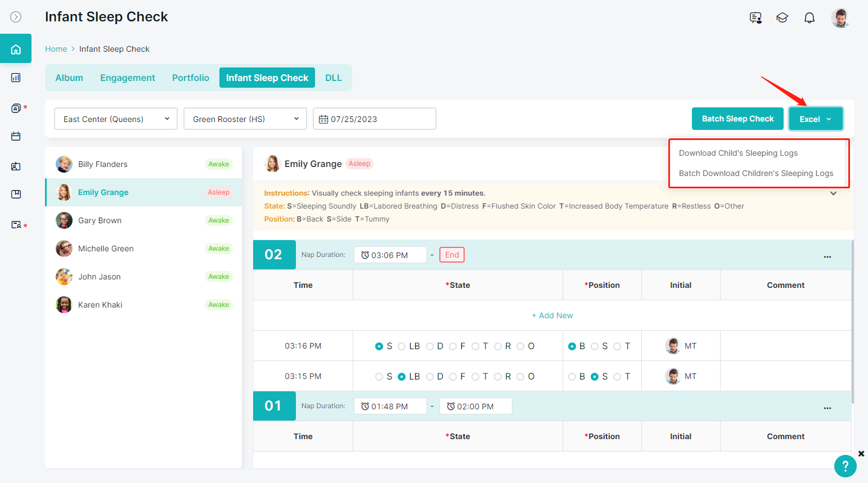This screenshot has height=483, width=868.
Task: Open the bookmark panel icon in the sidebar
Action: coord(16,195)
